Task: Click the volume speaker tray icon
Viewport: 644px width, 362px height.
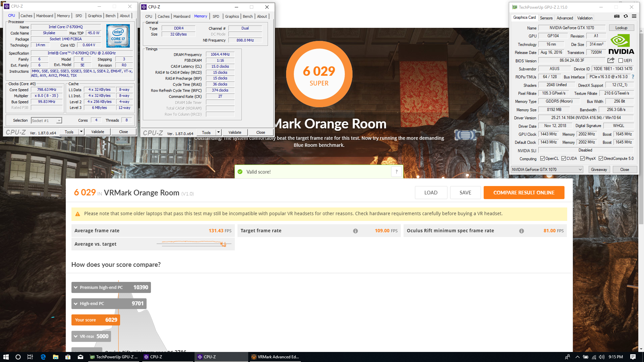Action: pyautogui.click(x=602, y=357)
